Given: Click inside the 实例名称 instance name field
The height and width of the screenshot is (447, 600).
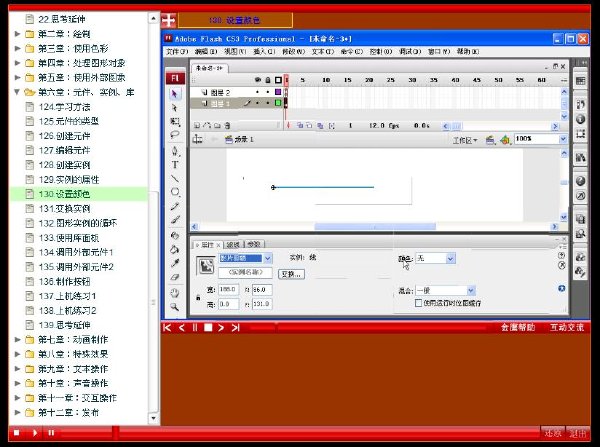Looking at the screenshot, I should click(245, 272).
